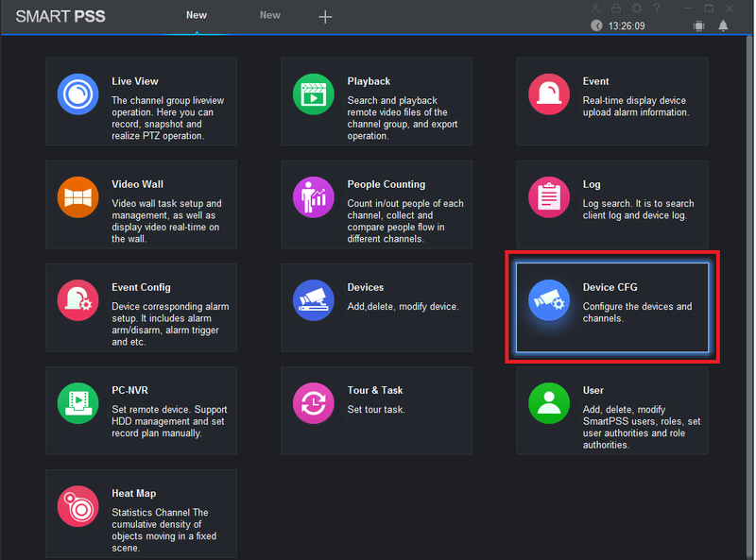Click the Live View title text

tap(135, 81)
